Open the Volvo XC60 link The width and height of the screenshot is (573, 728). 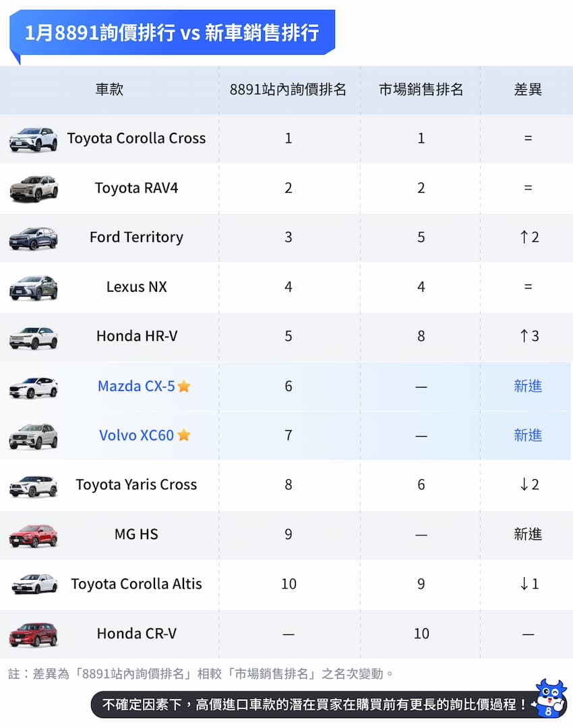point(136,435)
